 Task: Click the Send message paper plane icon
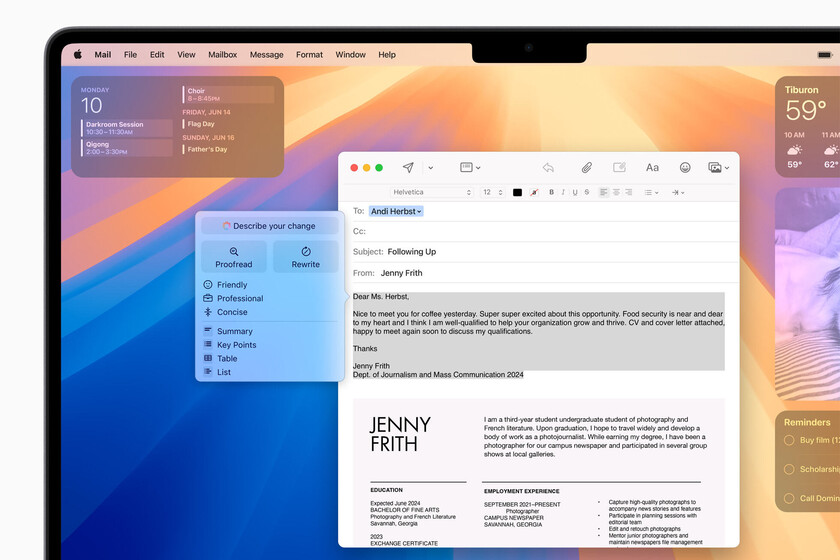(408, 167)
